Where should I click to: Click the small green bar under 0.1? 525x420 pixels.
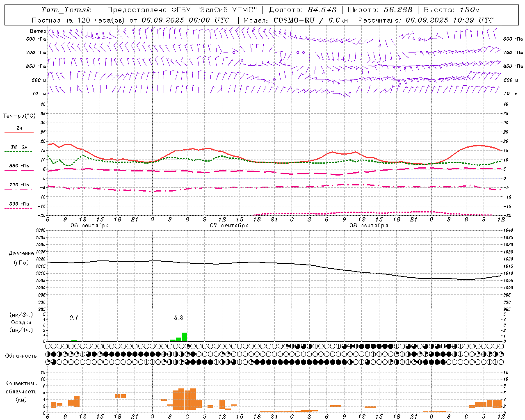(x=74, y=340)
